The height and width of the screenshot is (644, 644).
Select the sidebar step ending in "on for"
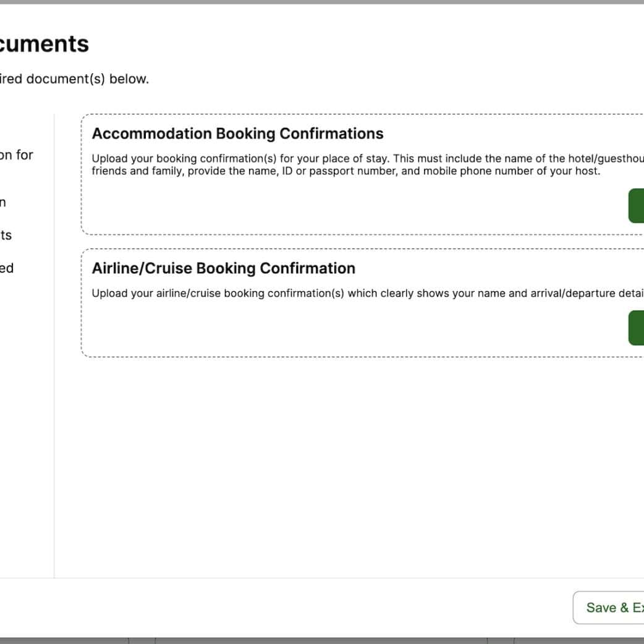(16, 155)
